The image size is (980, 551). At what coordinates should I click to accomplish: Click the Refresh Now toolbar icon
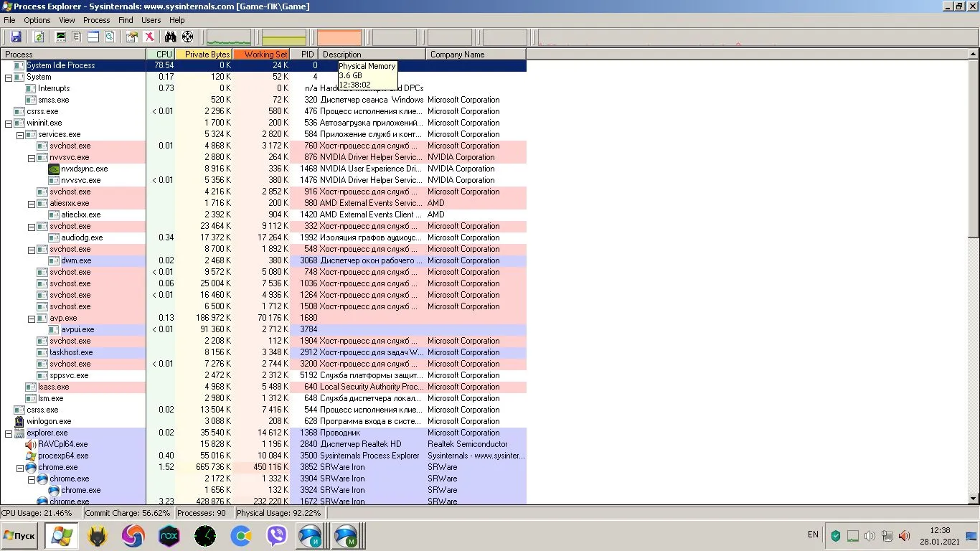click(x=39, y=37)
